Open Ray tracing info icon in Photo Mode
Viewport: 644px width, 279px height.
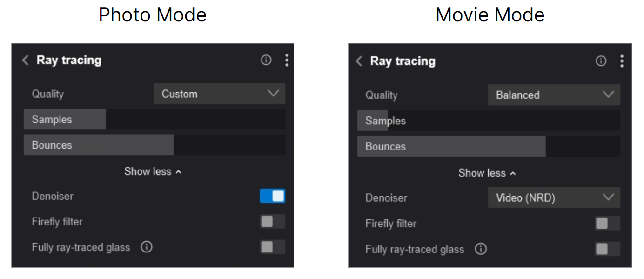tap(266, 60)
